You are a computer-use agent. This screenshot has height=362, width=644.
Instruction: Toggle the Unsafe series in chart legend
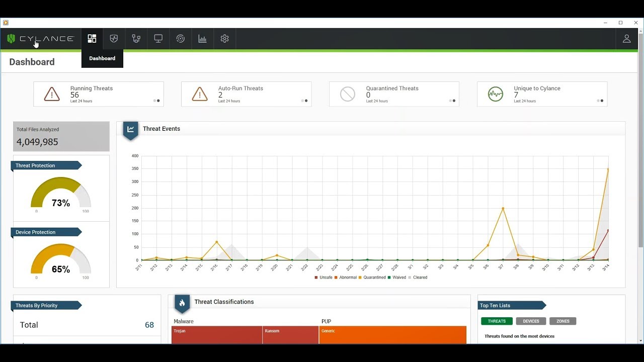tap(324, 278)
